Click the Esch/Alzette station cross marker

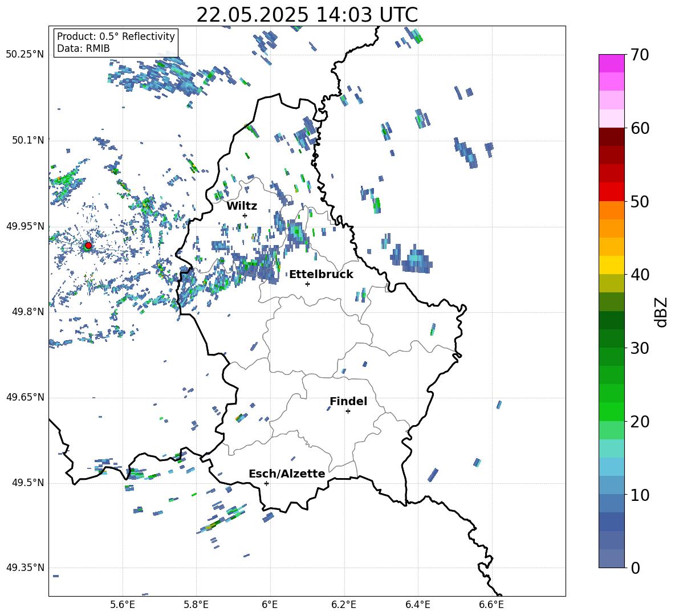(266, 483)
